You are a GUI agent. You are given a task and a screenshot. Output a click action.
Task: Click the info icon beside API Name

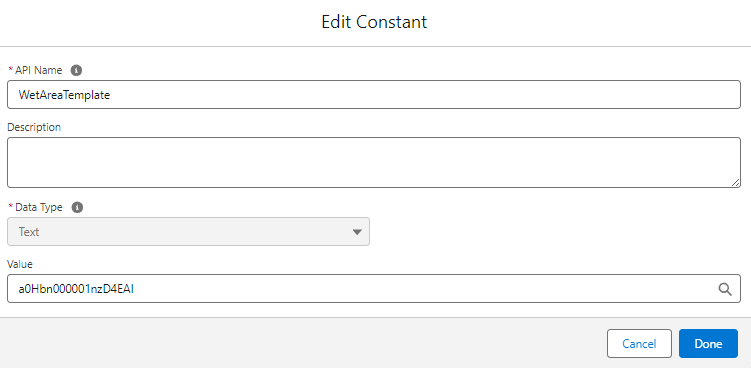point(76,70)
